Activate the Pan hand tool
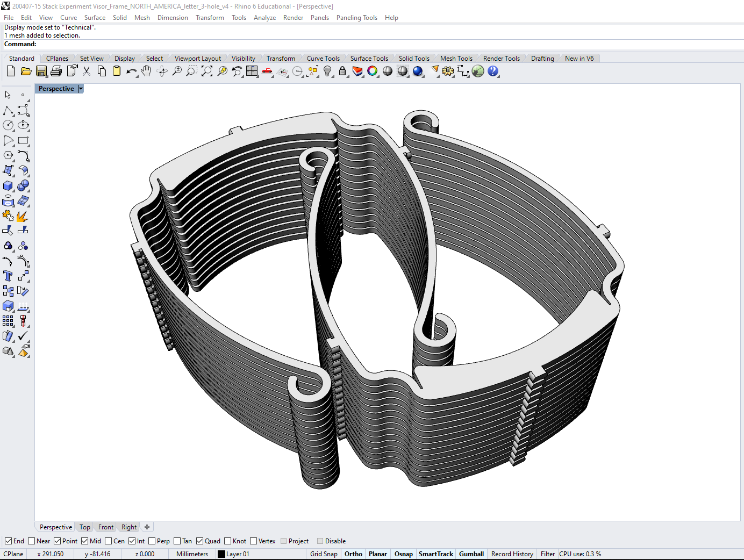Viewport: 744px width, 560px height. [x=146, y=71]
